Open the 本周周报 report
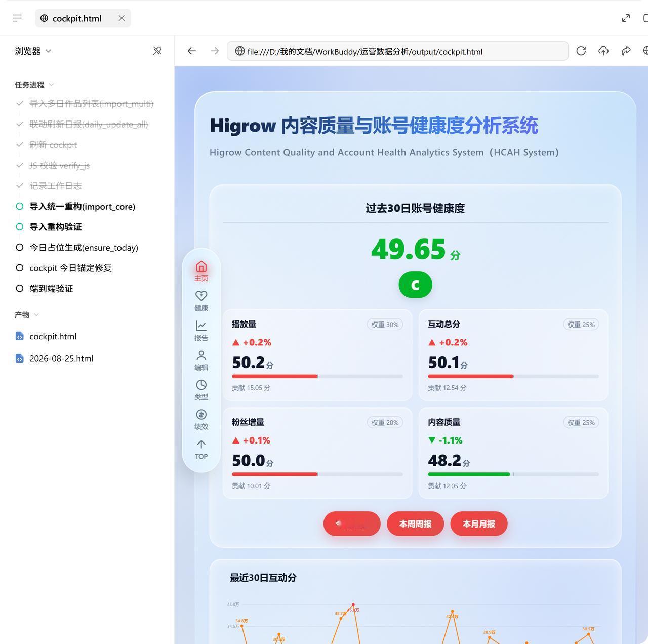The image size is (648, 644). pyautogui.click(x=415, y=524)
